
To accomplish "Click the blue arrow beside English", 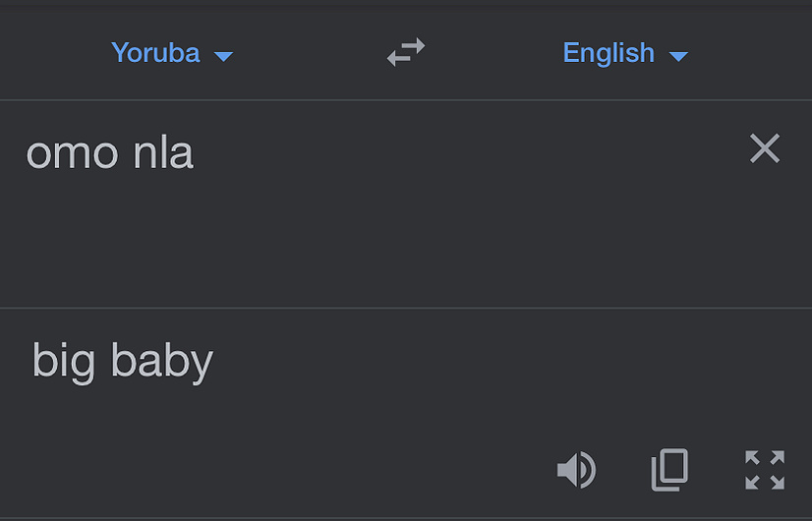I will coord(678,56).
